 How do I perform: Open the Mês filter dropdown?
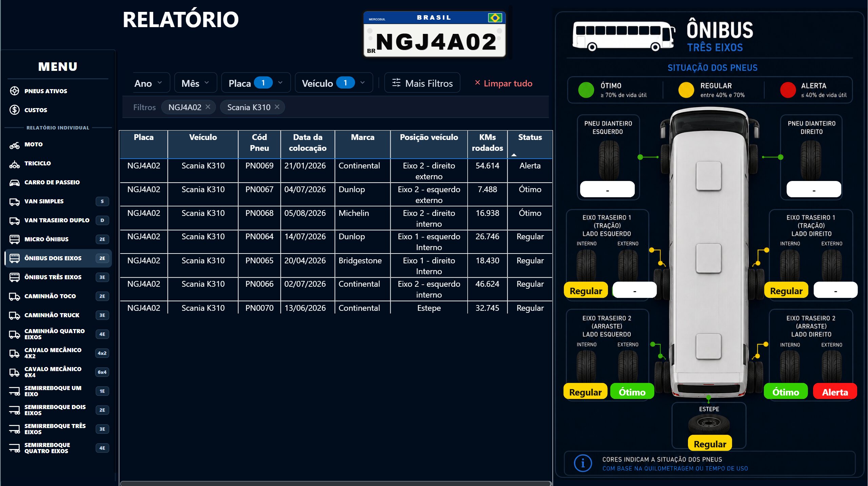(196, 83)
